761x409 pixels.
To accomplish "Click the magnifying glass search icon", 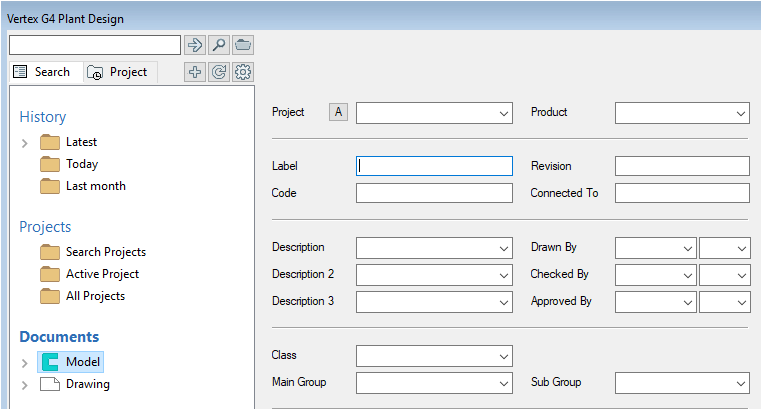I will [219, 45].
